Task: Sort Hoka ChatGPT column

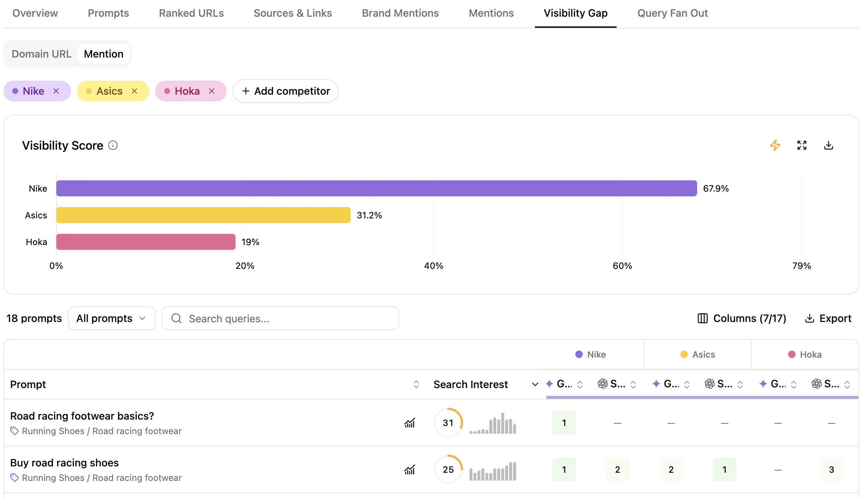Action: click(x=847, y=384)
